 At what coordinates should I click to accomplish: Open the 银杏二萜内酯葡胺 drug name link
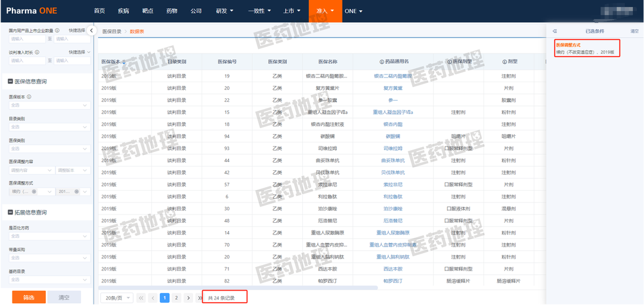[x=392, y=76]
